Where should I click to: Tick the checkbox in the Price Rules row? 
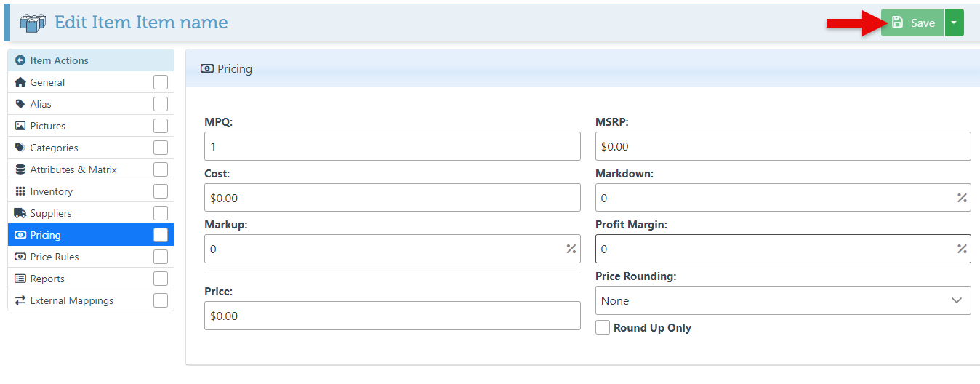click(x=161, y=257)
